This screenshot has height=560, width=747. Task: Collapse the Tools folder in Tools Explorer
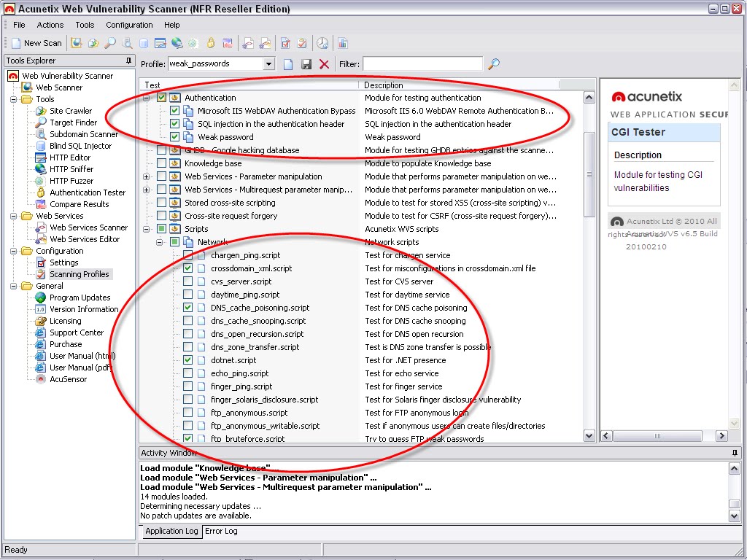[x=13, y=99]
